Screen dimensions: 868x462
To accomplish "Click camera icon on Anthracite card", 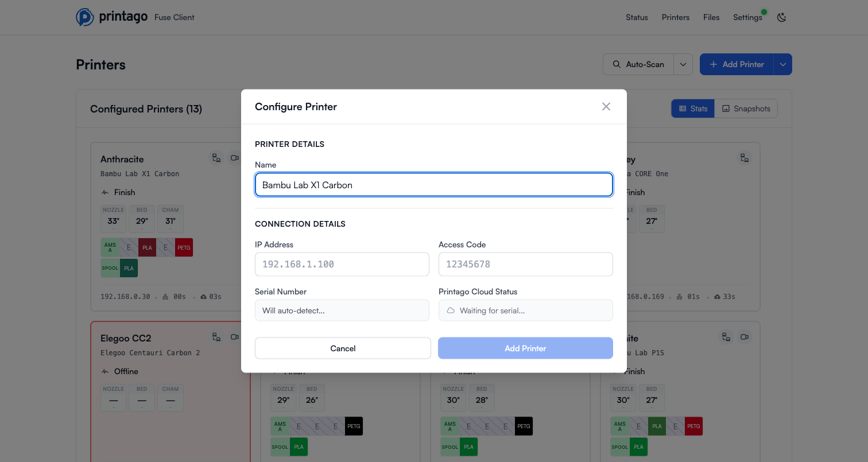I will (x=234, y=158).
